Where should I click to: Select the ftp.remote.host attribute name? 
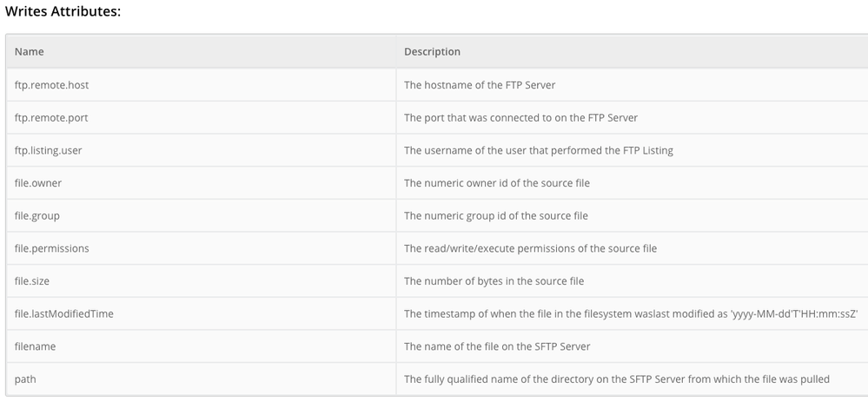(x=51, y=85)
